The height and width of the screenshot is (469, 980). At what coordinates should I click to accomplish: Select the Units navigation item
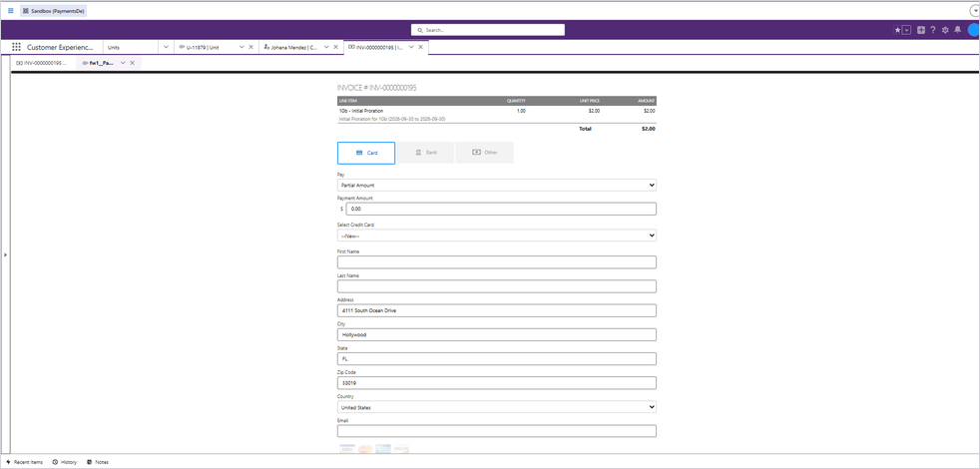click(114, 47)
